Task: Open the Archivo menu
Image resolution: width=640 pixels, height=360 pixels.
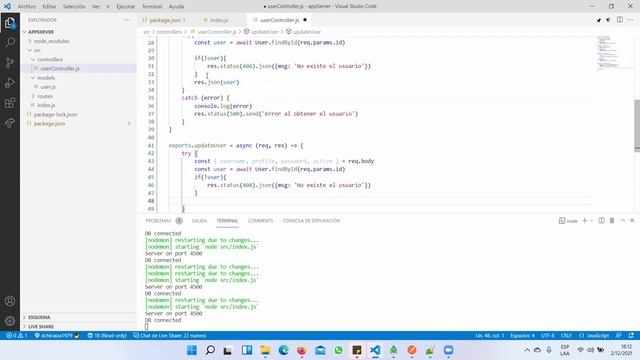Action: pos(27,7)
